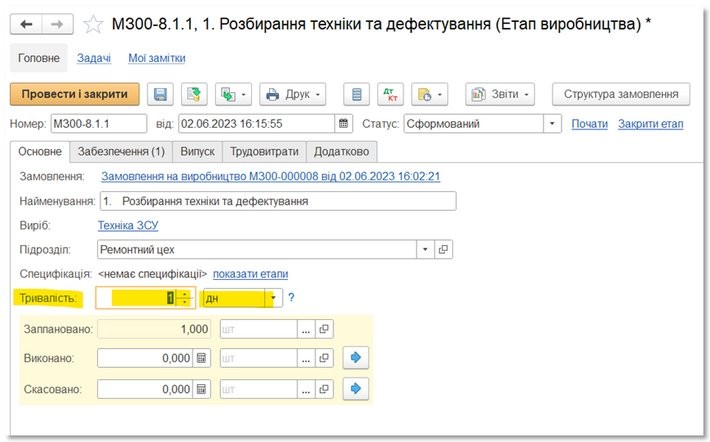The image size is (710, 442).
Task: Expand the Статус dropdown
Action: (x=551, y=124)
